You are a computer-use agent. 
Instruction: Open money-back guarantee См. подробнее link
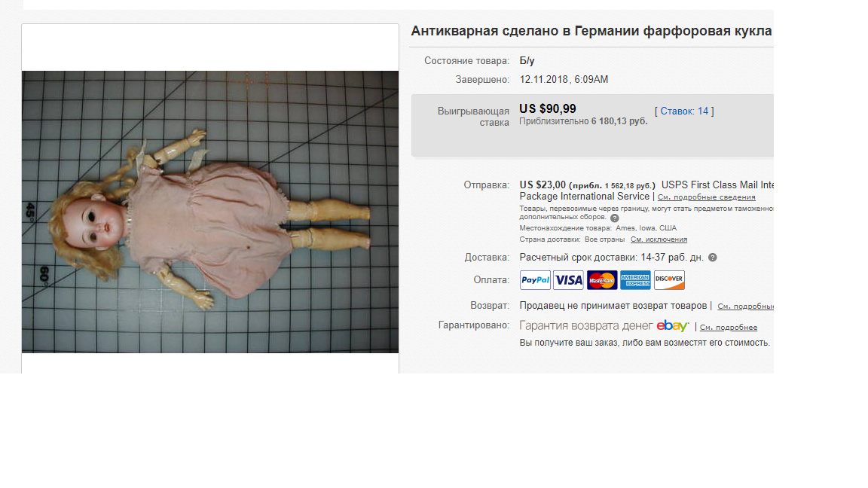729,327
